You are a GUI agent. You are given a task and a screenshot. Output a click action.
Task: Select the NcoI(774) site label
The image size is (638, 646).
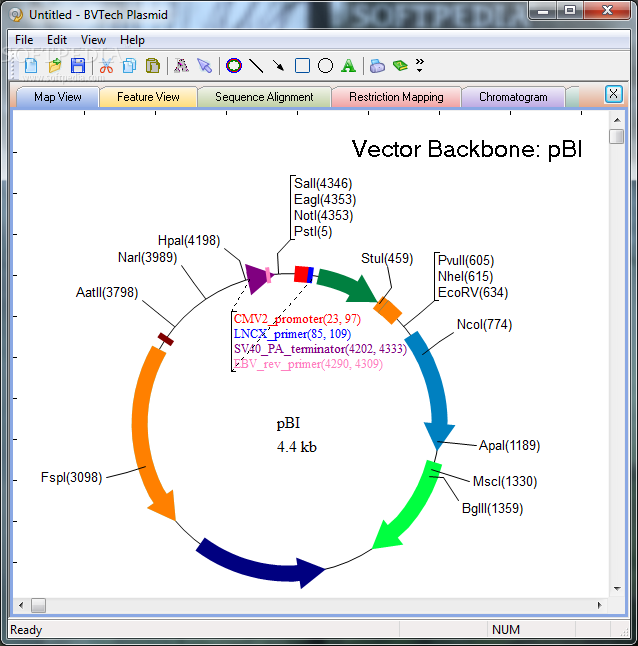click(484, 325)
